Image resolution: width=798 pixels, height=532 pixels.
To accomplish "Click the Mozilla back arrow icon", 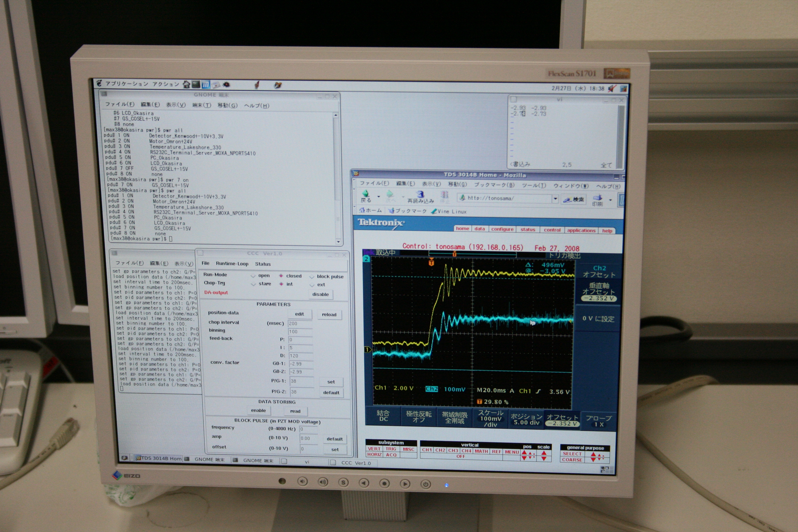I will click(x=365, y=194).
